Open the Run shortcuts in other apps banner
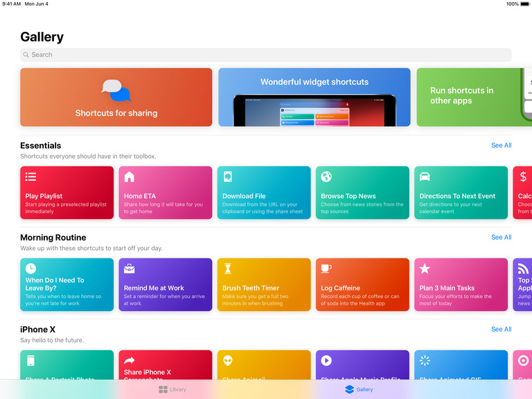The width and height of the screenshot is (532, 399). click(471, 97)
